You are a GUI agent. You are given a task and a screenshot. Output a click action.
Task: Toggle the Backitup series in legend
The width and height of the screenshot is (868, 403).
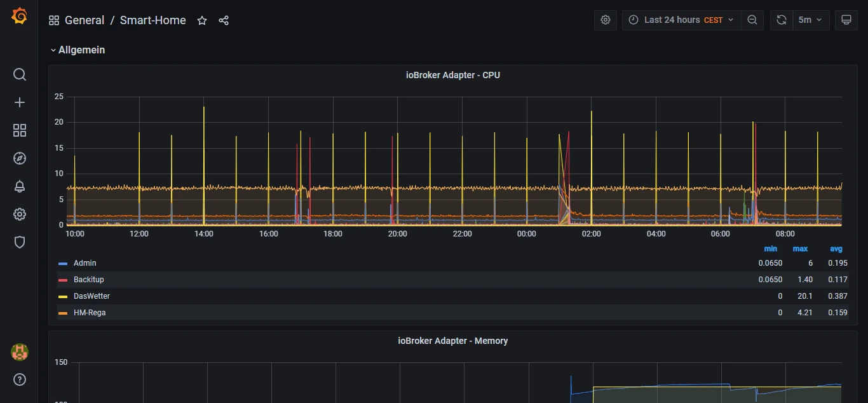point(89,280)
